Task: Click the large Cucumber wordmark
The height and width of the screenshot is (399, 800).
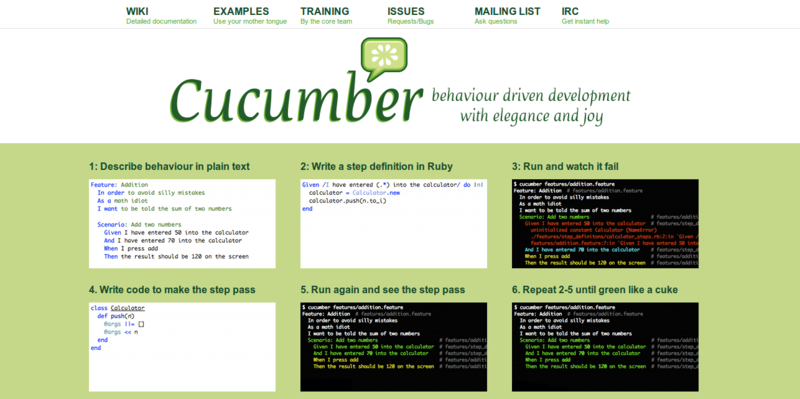Action: pos(296,98)
